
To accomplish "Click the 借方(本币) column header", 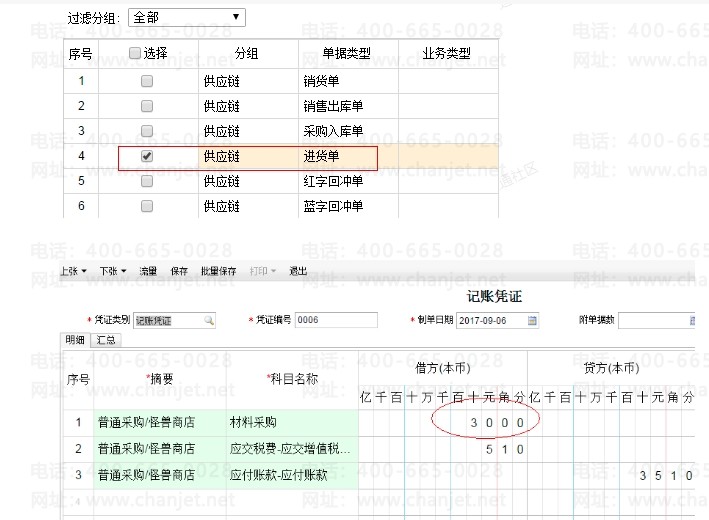I will click(443, 368).
